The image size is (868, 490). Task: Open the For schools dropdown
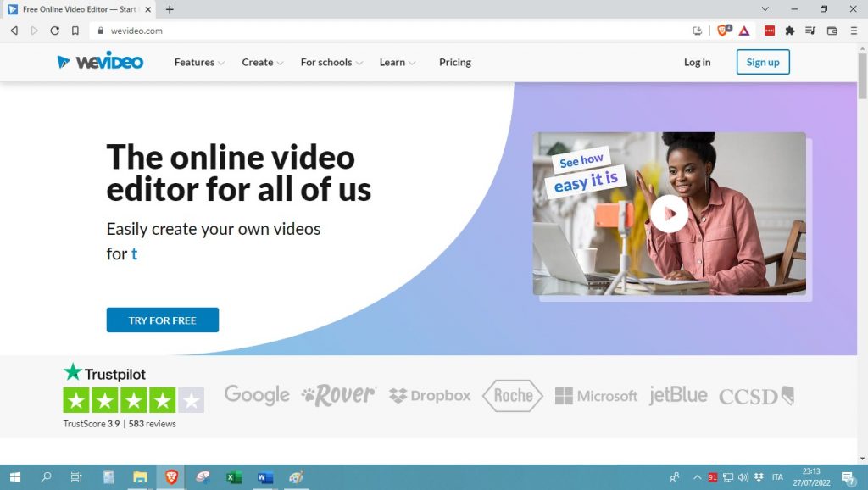click(326, 62)
